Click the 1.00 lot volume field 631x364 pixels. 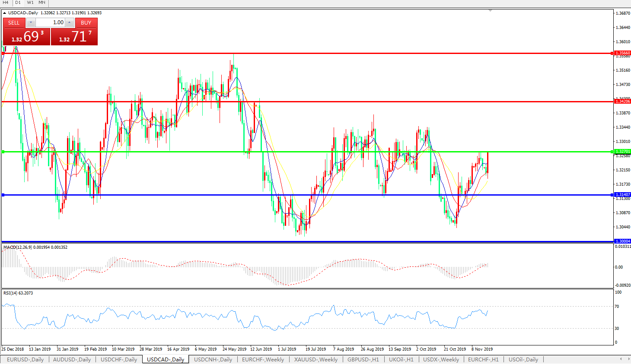tap(50, 22)
